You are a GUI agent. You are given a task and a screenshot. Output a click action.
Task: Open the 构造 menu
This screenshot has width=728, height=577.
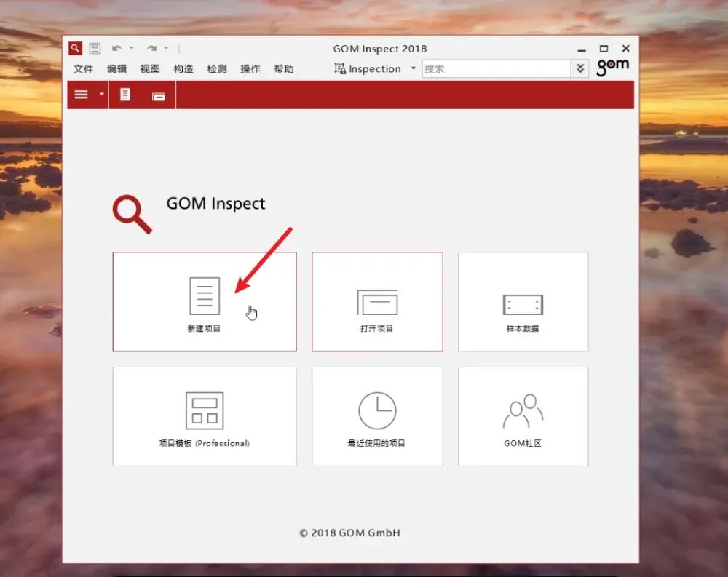tap(183, 69)
